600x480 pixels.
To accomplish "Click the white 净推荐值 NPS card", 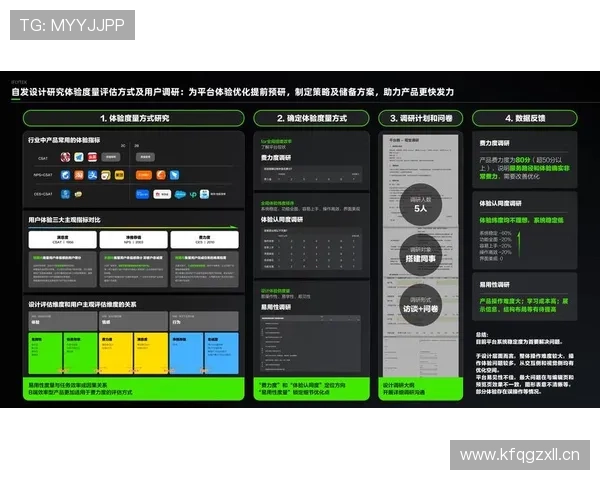I will pos(134,240).
